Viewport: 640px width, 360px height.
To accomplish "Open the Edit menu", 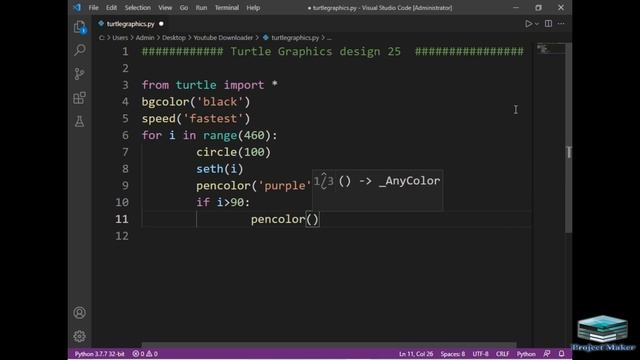I will [x=111, y=8].
